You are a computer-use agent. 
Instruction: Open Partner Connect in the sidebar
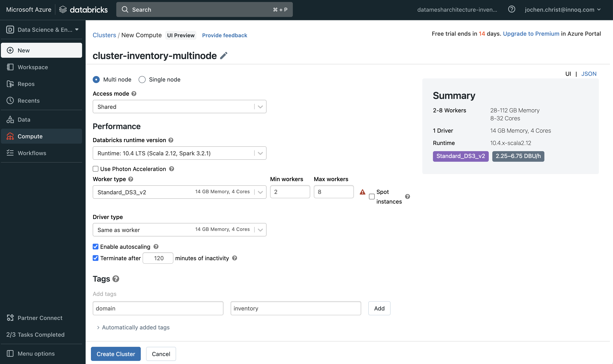(40, 318)
